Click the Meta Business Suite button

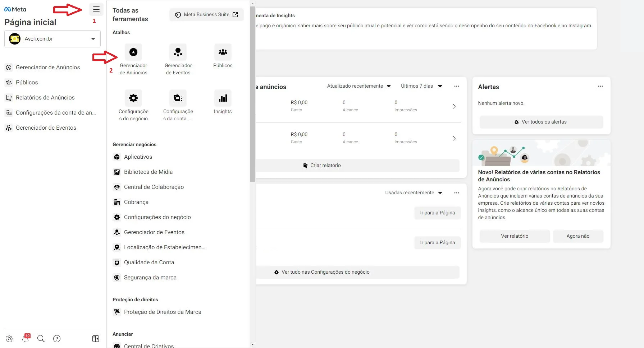coord(206,15)
